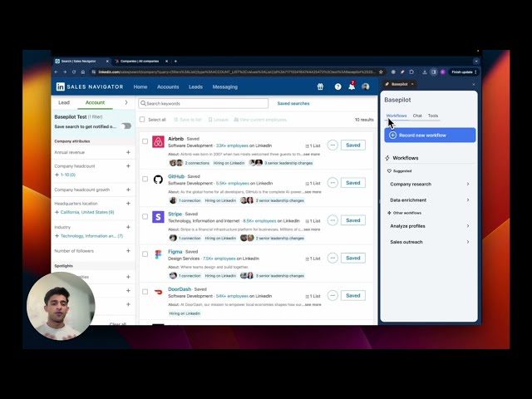
Task: Check the GitHub result checkbox
Action: 145,179
